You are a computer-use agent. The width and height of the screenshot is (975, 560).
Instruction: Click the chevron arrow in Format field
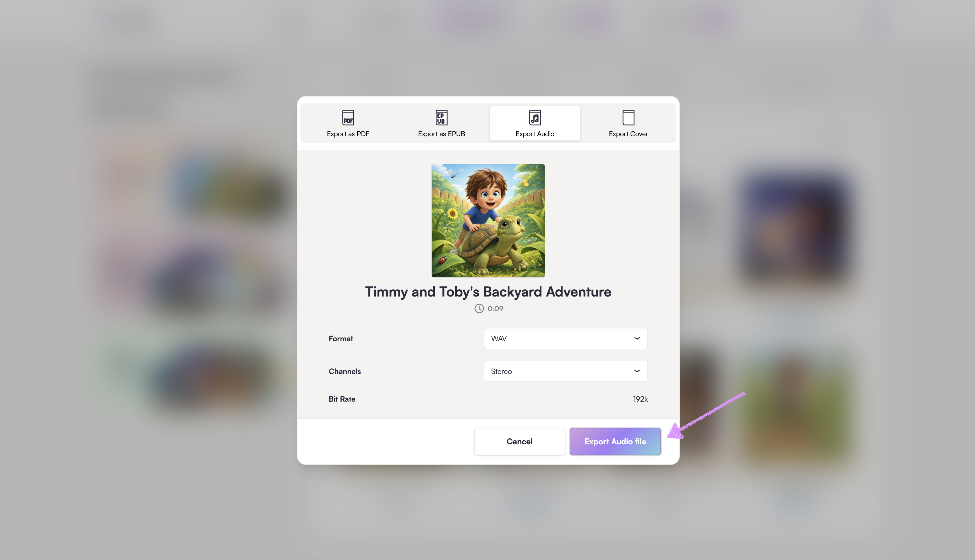click(637, 338)
